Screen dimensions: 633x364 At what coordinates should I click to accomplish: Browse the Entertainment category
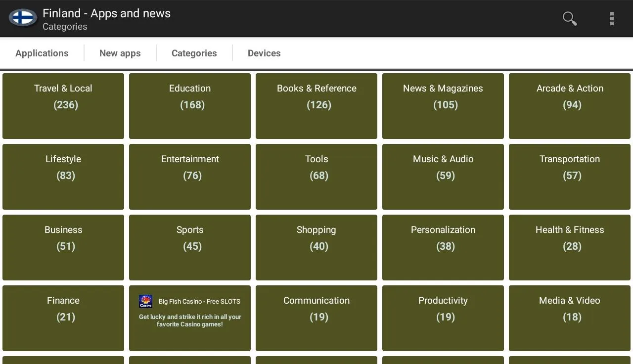pyautogui.click(x=190, y=177)
